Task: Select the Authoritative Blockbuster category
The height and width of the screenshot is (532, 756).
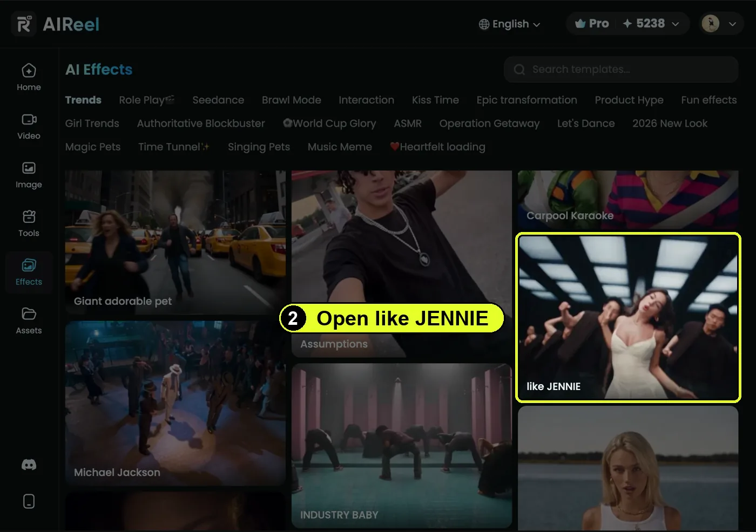Action: tap(201, 124)
